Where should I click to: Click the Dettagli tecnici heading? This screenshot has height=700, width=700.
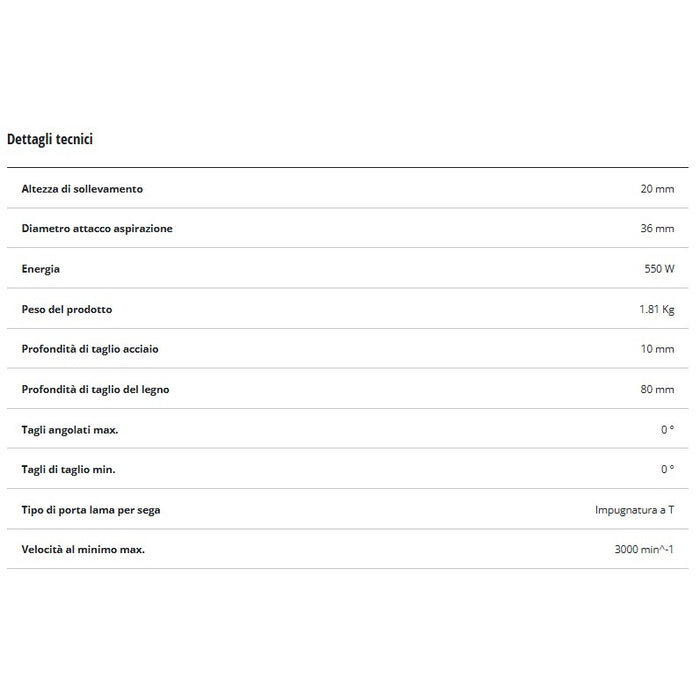(50, 139)
